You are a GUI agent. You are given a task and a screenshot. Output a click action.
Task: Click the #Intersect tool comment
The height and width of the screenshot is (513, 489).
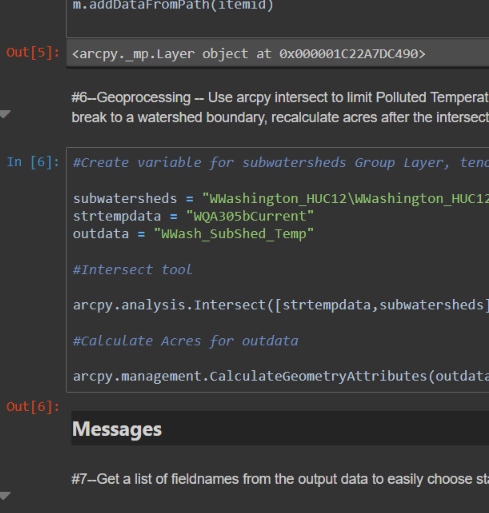click(x=133, y=269)
